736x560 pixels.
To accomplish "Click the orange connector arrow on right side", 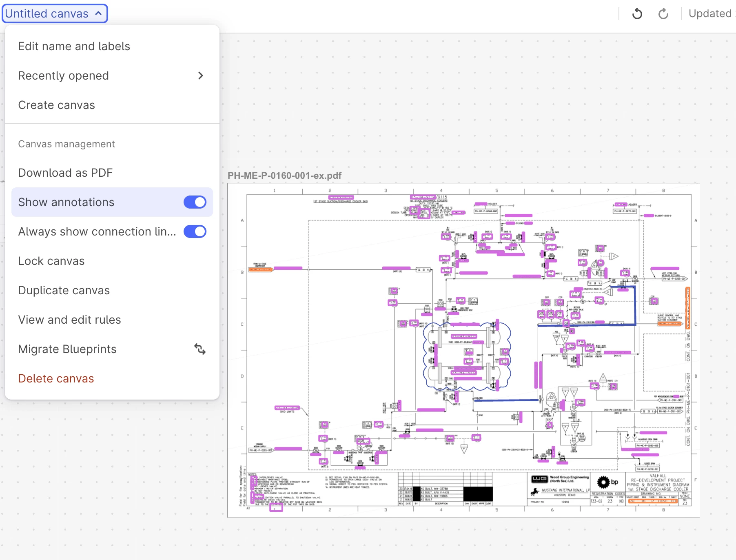I will click(x=669, y=324).
